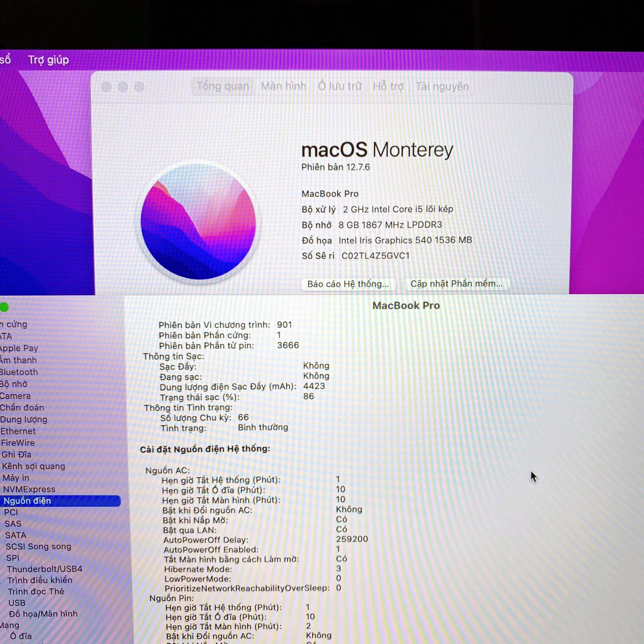Image resolution: width=644 pixels, height=644 pixels.
Task: Click the 'Cài đặt Nguồn điện Hệ thống:' heading
Action: tap(205, 449)
